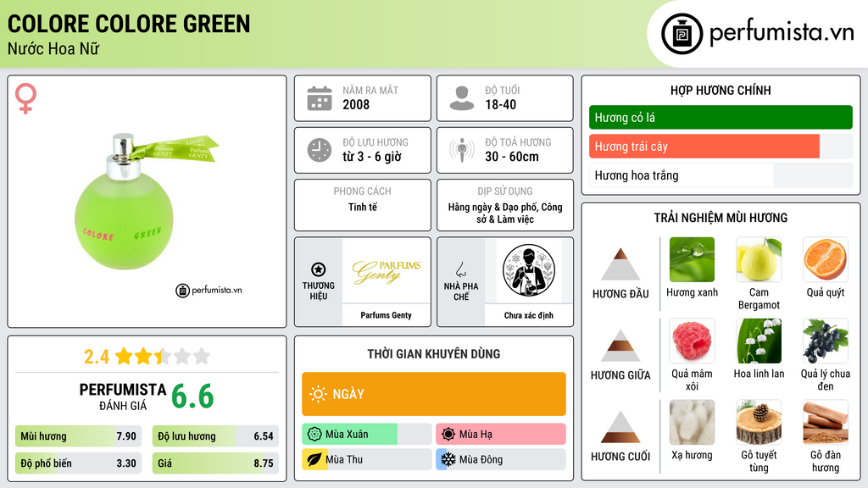Click the Độ phổ biến 3.30 score bar

click(78, 463)
